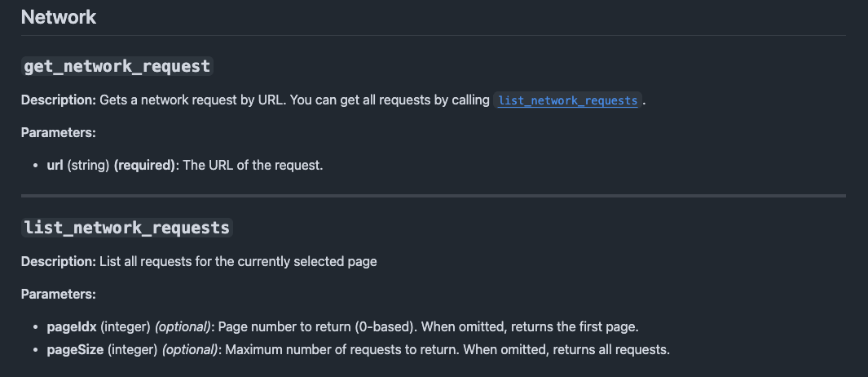Click Description label under list_network_requests

59,261
